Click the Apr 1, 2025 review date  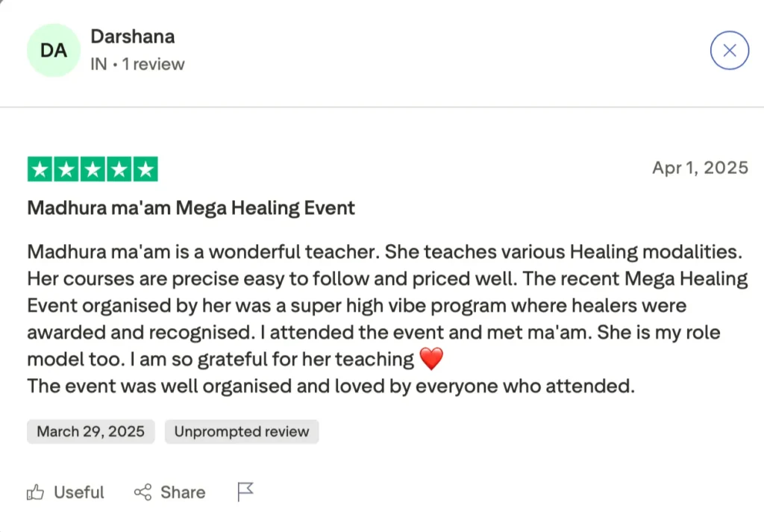(700, 168)
